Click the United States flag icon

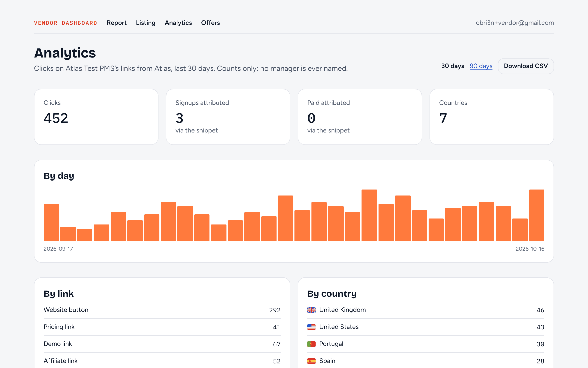click(311, 327)
